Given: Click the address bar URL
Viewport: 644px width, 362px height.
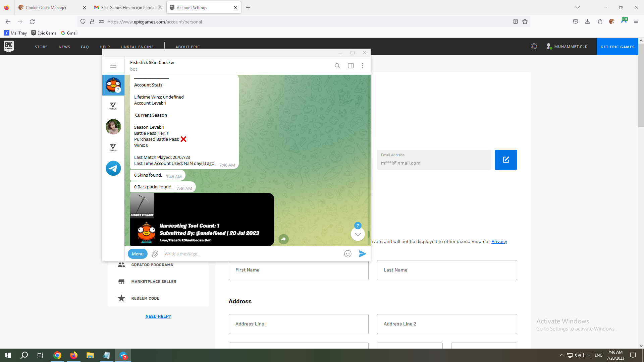Looking at the screenshot, I should pos(155,22).
